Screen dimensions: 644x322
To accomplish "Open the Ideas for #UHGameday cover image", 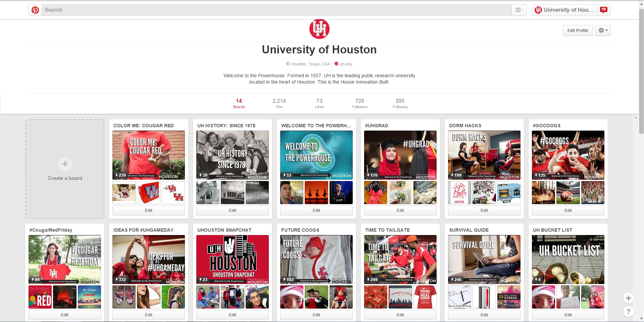I will pos(149,260).
